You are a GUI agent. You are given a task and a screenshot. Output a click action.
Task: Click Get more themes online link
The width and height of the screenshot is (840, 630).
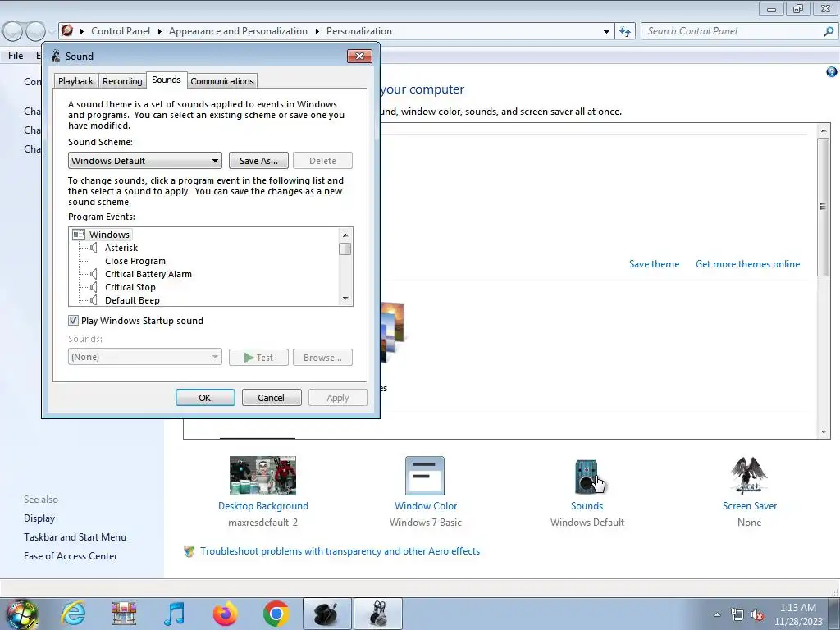click(748, 264)
